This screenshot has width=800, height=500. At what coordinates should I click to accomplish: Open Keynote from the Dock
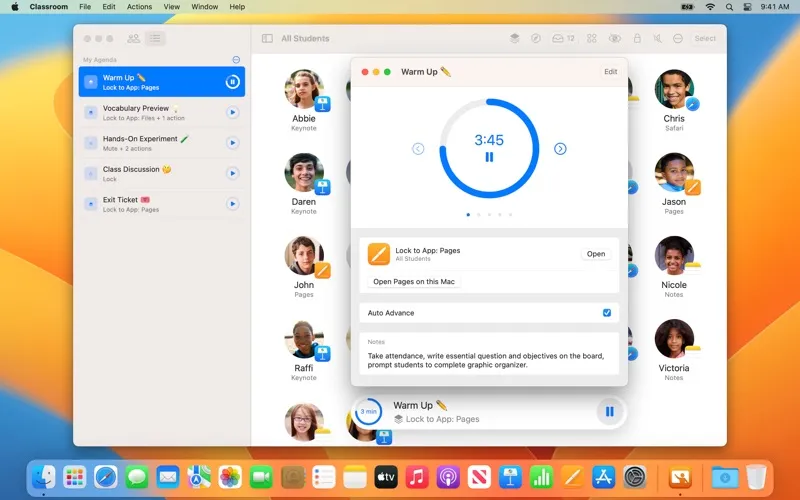[x=510, y=478]
